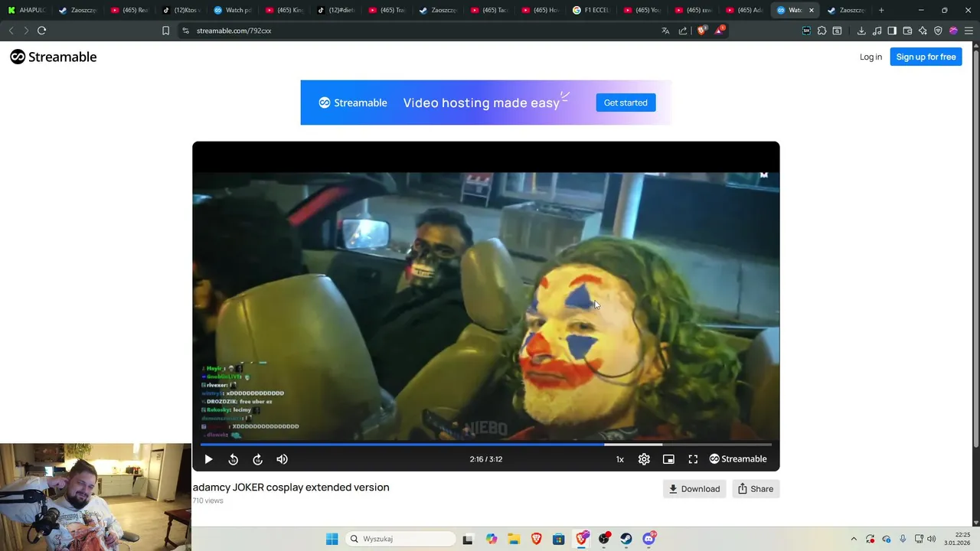Switch to the AHAPULC tab
This screenshot has width=980, height=551.
27,10
